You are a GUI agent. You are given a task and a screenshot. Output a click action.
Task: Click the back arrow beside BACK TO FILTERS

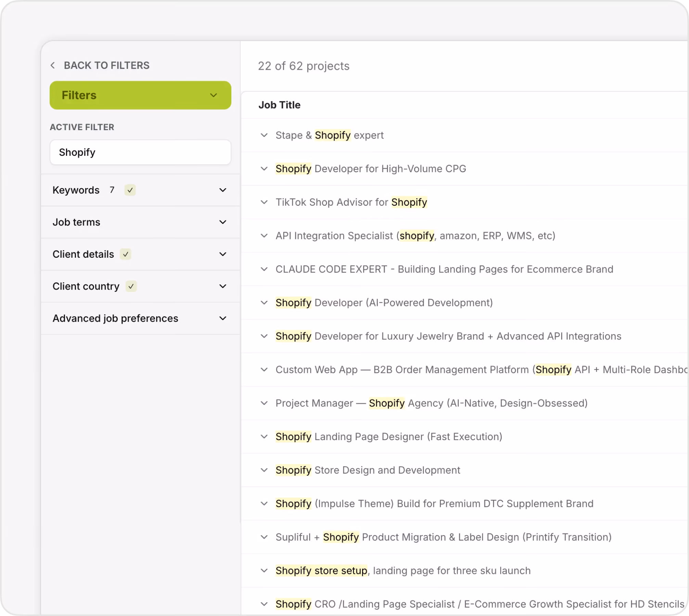click(x=53, y=65)
